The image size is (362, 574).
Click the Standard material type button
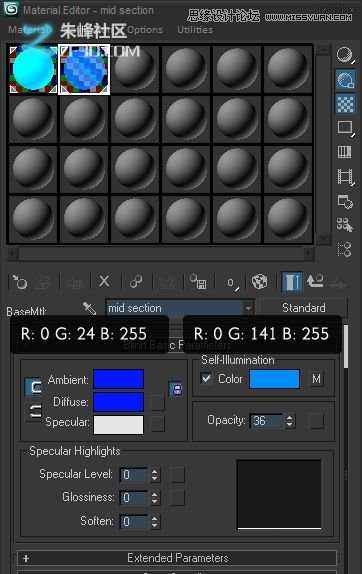(304, 308)
